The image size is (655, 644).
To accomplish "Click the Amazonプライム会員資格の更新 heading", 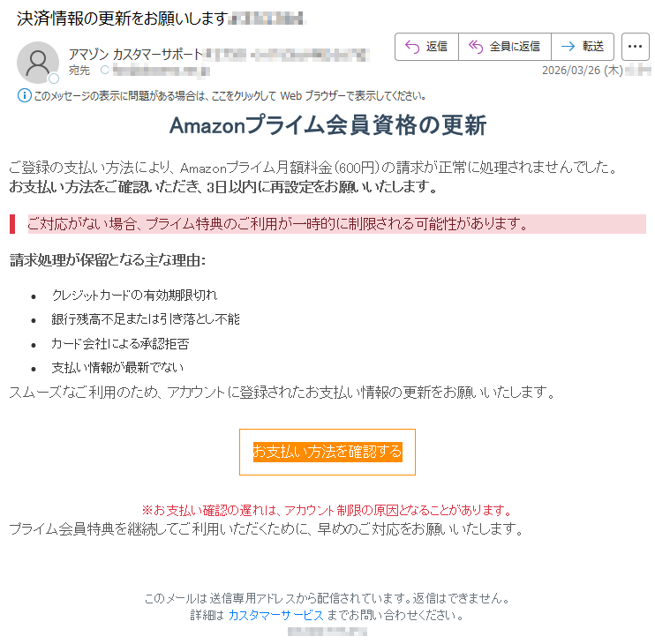I will click(x=327, y=125).
